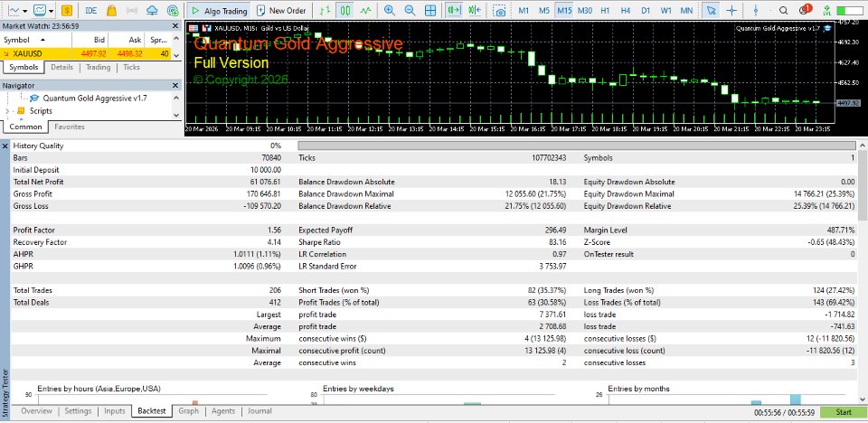Open the tester Inputs tab

(115, 411)
